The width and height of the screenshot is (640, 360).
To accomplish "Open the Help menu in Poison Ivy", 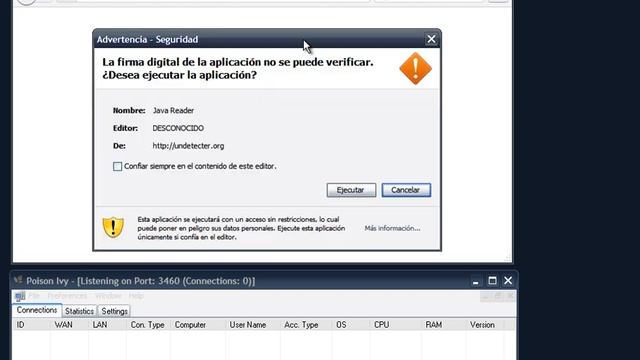I will point(136,296).
